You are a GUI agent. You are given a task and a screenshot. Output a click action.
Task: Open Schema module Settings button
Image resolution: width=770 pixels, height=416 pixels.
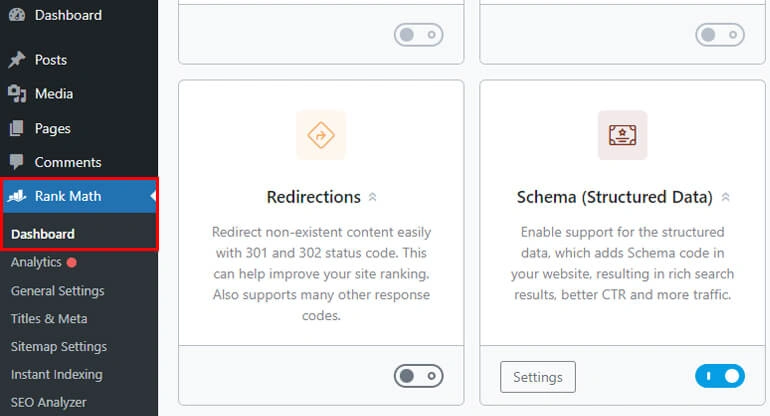(x=538, y=377)
